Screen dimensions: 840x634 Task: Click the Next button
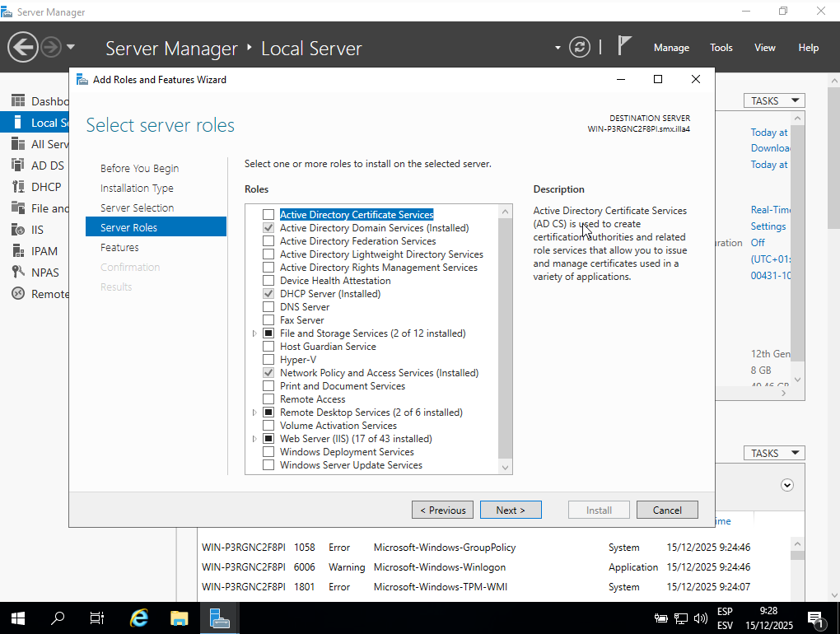point(511,510)
